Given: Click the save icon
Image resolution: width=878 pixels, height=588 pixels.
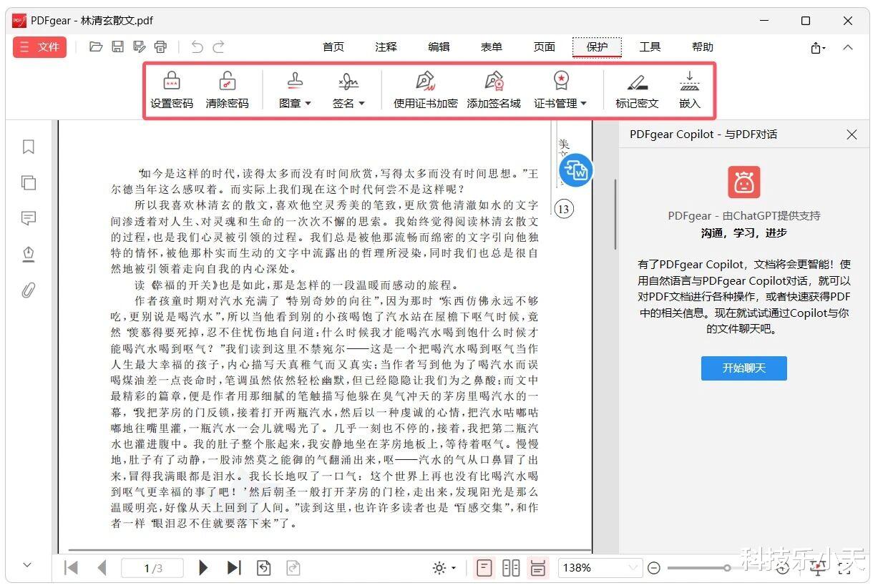Looking at the screenshot, I should pos(117,47).
